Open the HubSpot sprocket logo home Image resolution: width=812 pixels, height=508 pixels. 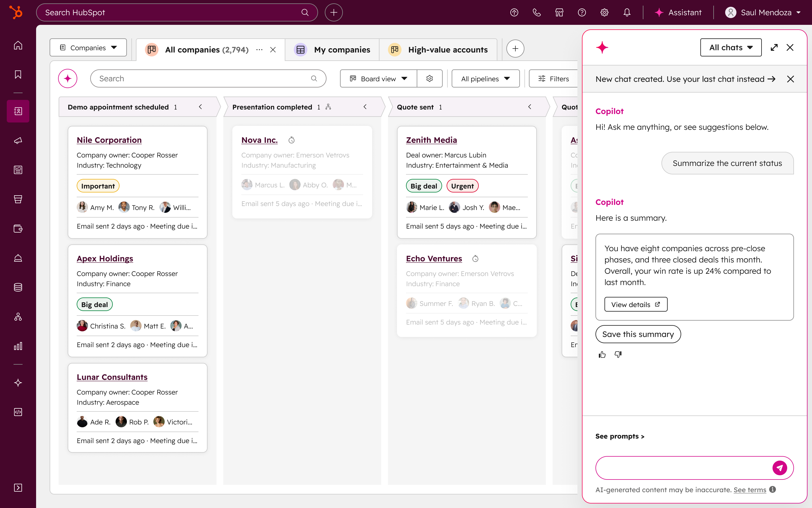(16, 12)
